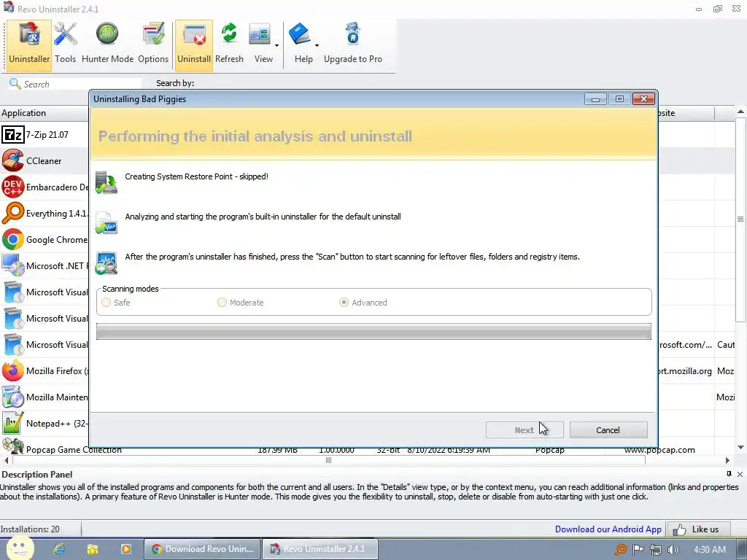Click the uninstall progress bar
The height and width of the screenshot is (560, 747).
point(373,332)
